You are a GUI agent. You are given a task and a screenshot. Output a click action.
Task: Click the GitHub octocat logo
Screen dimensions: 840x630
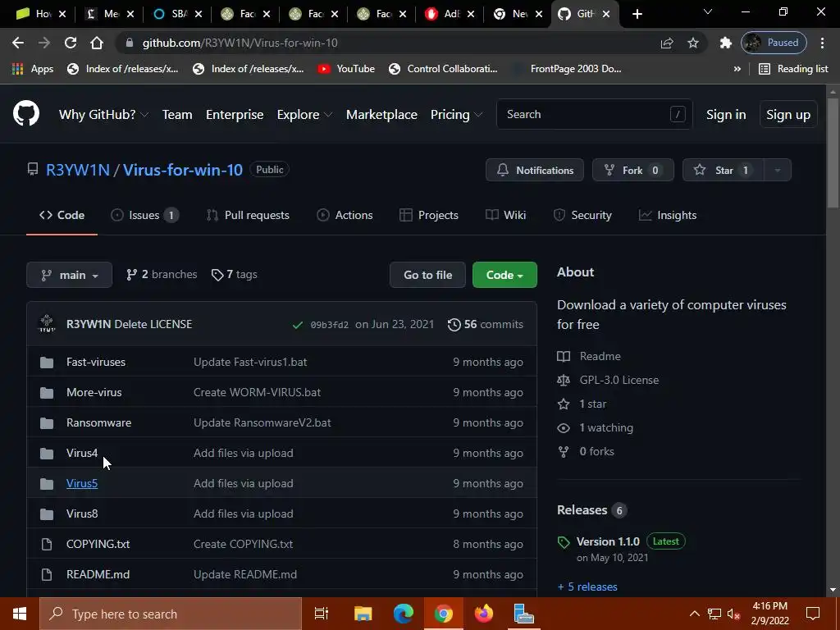(x=26, y=113)
